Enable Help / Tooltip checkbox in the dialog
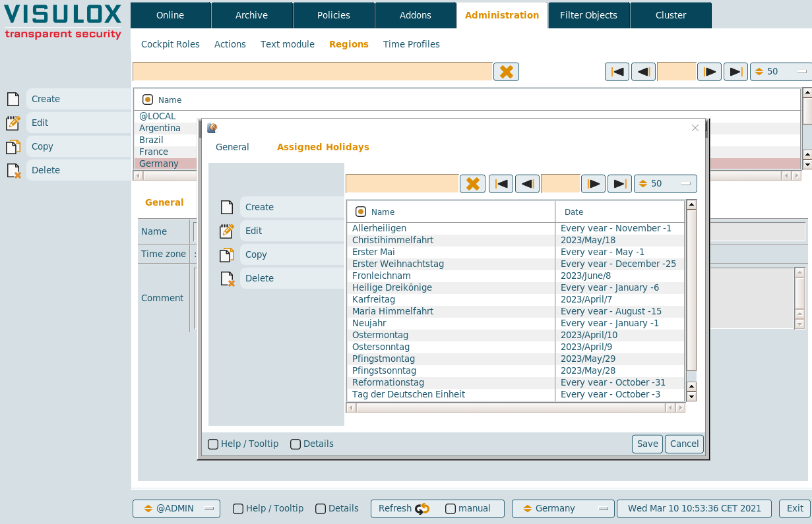This screenshot has height=524, width=812. click(x=213, y=444)
